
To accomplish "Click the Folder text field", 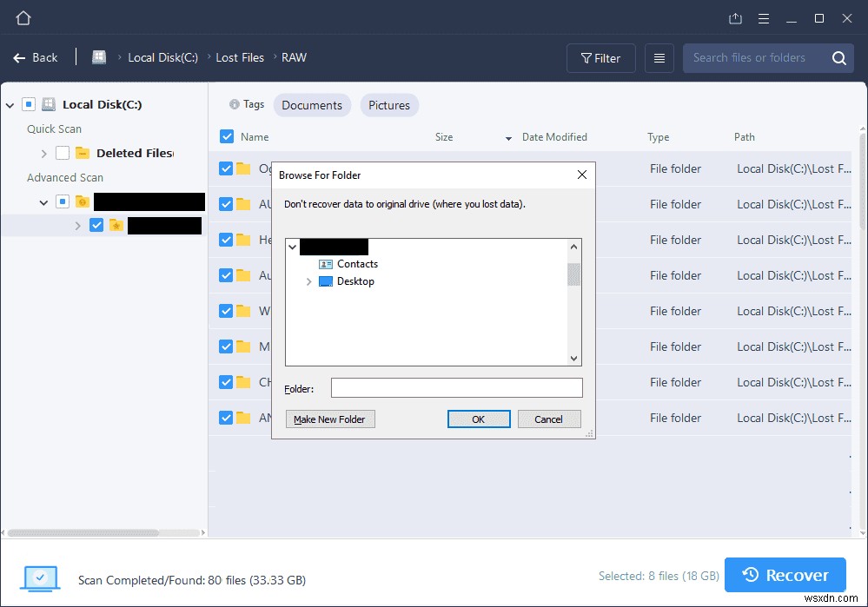I will tap(457, 388).
